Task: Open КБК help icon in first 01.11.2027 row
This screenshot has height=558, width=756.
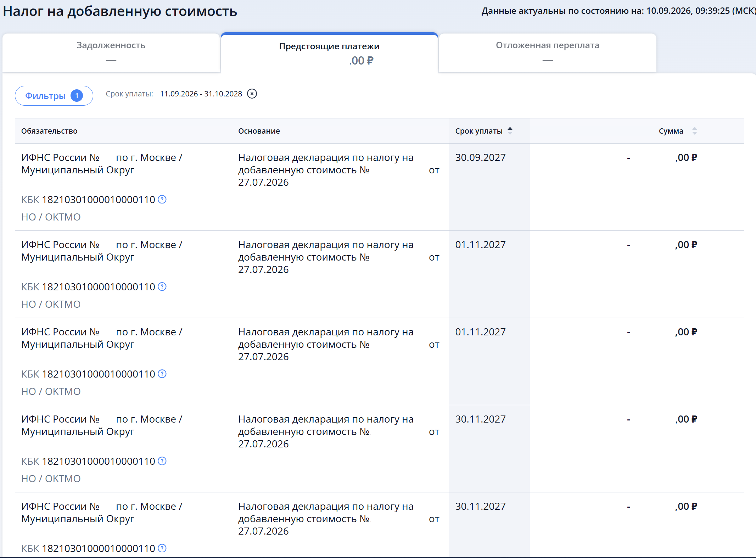Action: [x=162, y=286]
